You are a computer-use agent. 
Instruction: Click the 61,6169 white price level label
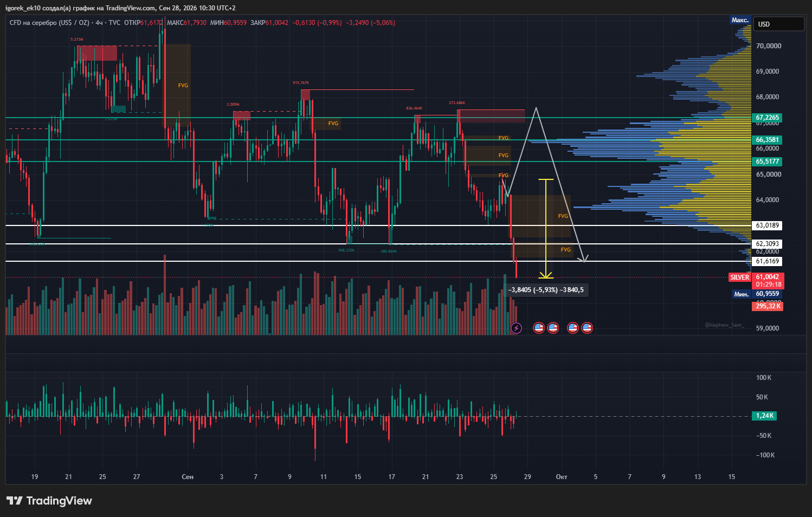768,261
